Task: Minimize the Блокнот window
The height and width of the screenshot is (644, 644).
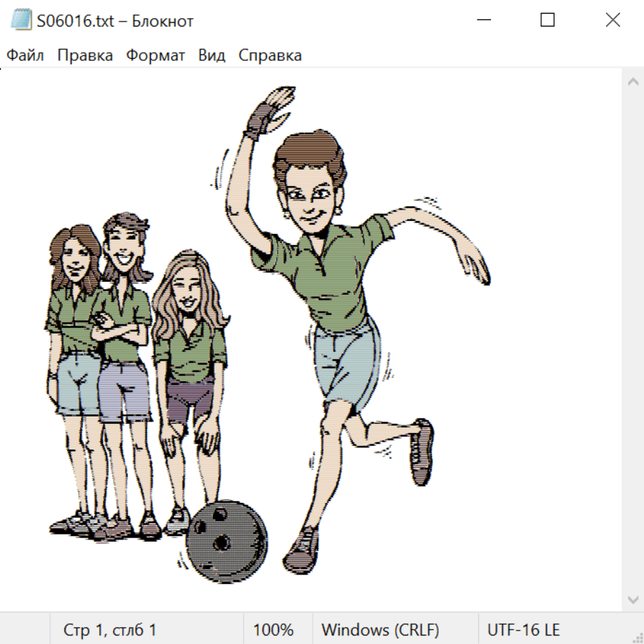Action: [x=483, y=20]
